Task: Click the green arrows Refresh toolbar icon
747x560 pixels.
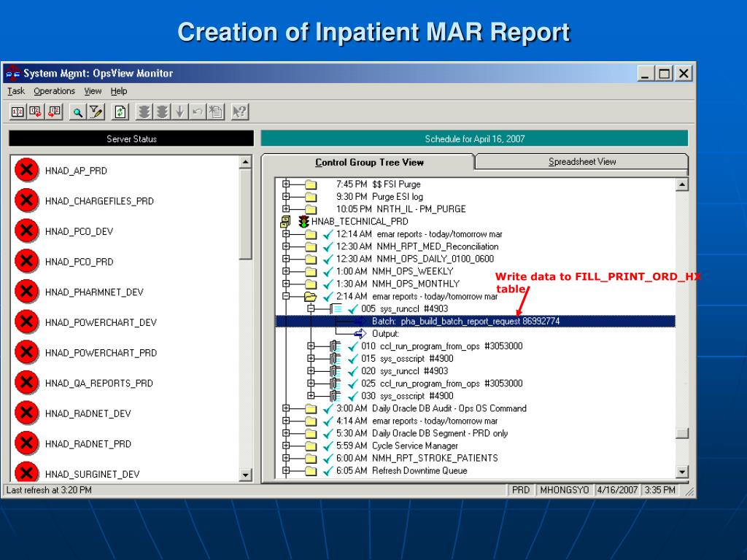Action: [x=120, y=112]
